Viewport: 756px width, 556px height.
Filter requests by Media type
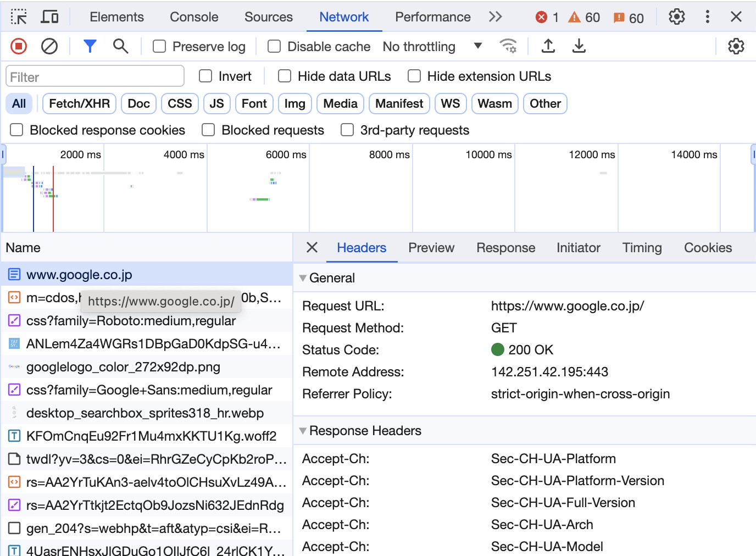(341, 103)
